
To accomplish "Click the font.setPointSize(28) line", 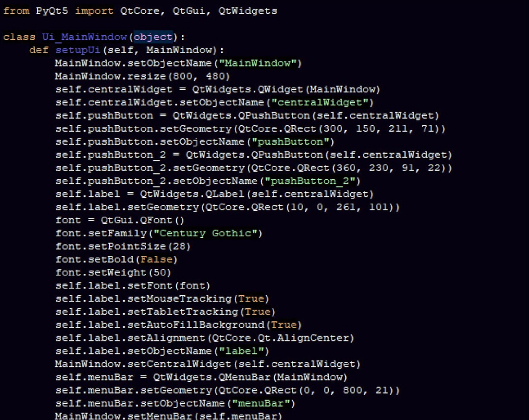I will point(123,247).
